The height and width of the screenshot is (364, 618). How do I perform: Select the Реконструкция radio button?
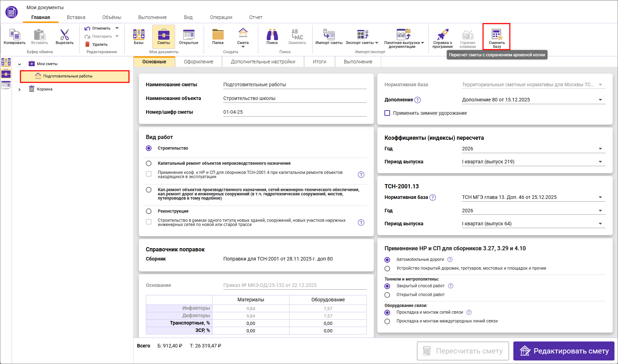[149, 211]
